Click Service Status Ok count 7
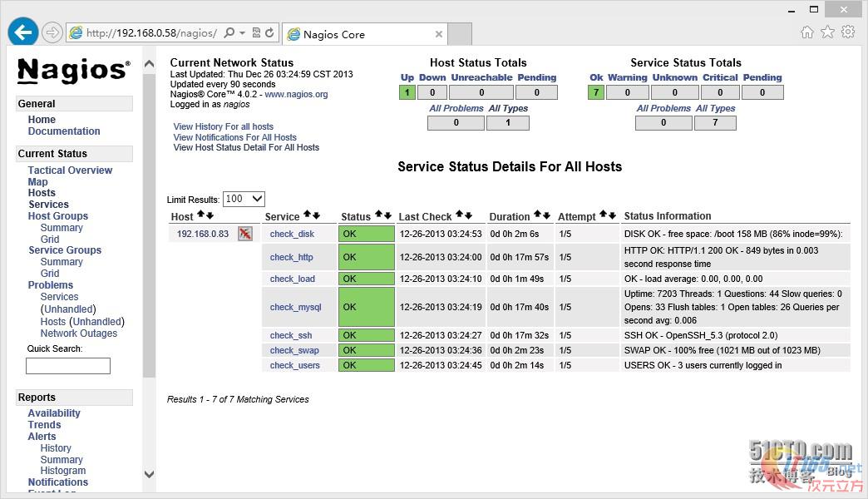Screen dimensions: 868x499 (x=596, y=92)
